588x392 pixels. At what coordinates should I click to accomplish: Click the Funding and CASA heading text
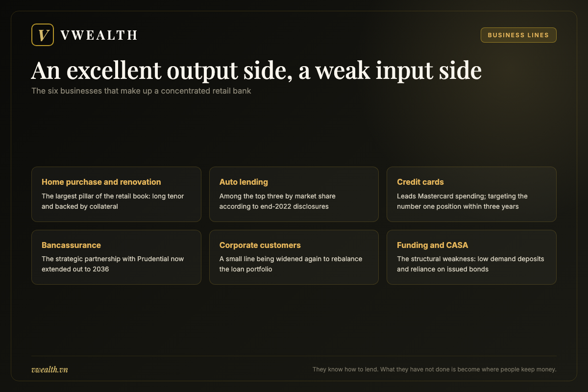[x=433, y=245]
